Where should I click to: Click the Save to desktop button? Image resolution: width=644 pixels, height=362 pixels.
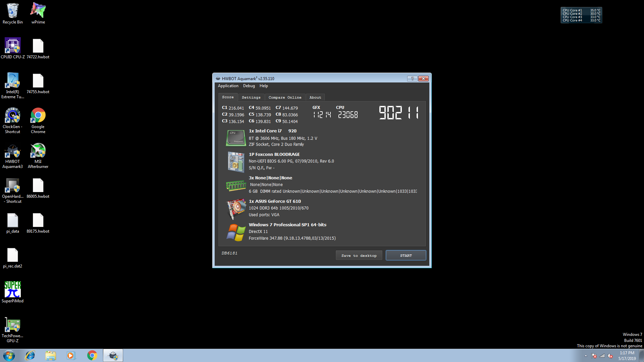click(359, 255)
